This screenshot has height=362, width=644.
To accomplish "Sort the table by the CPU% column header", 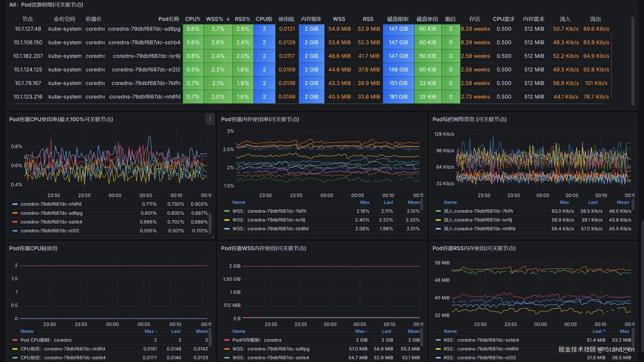I will click(193, 19).
